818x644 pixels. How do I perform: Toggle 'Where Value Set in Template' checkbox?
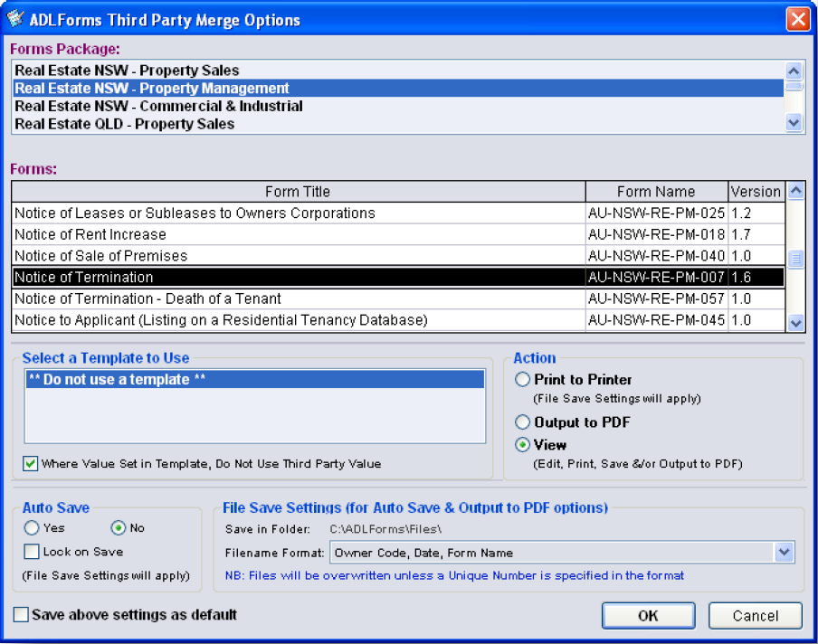click(x=30, y=463)
